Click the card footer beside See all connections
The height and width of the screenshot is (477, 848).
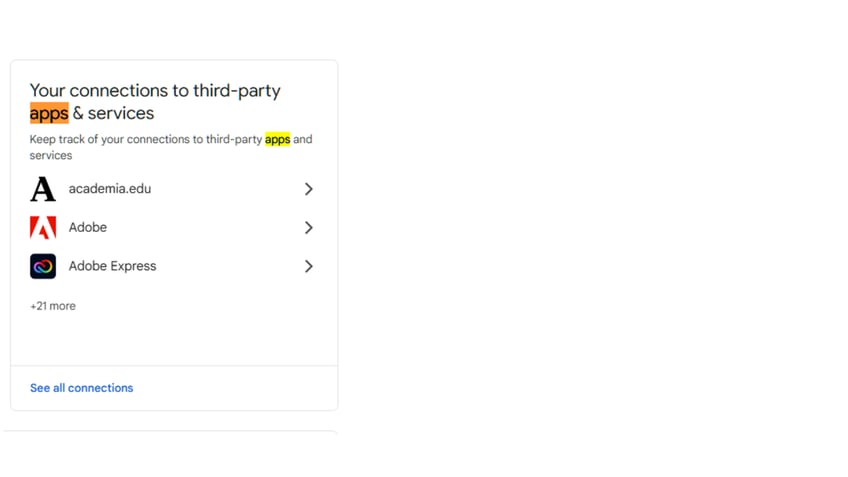[x=235, y=388]
